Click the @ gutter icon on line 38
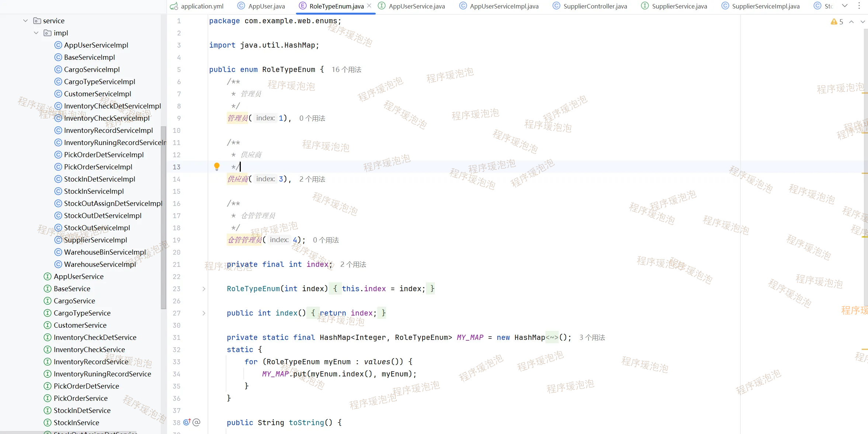Viewport: 868px width, 434px height. [x=197, y=422]
